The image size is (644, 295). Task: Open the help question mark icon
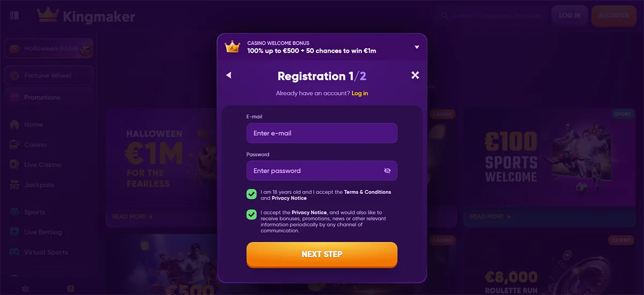coord(71,289)
